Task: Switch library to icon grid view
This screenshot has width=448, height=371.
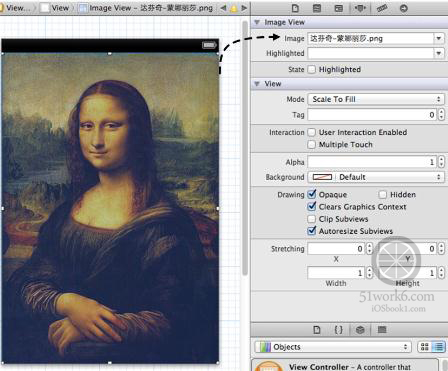Action: tap(424, 347)
